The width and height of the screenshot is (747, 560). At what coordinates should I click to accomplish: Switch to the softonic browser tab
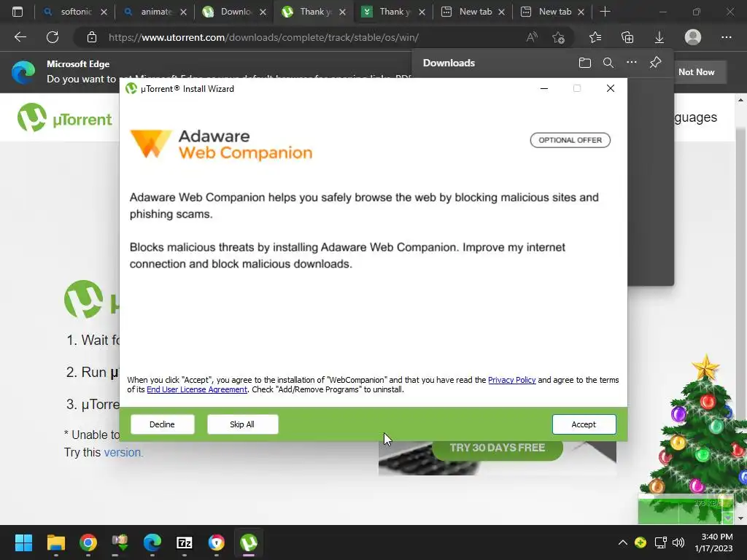[x=76, y=12]
